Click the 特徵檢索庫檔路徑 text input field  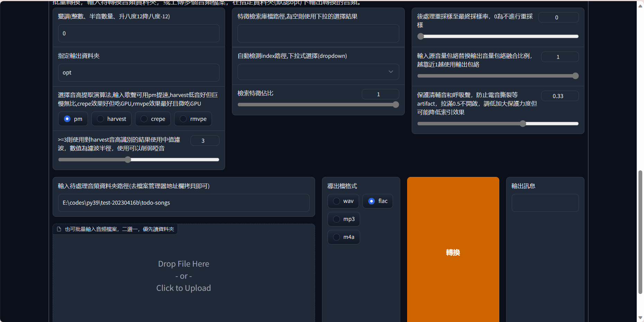pos(318,33)
